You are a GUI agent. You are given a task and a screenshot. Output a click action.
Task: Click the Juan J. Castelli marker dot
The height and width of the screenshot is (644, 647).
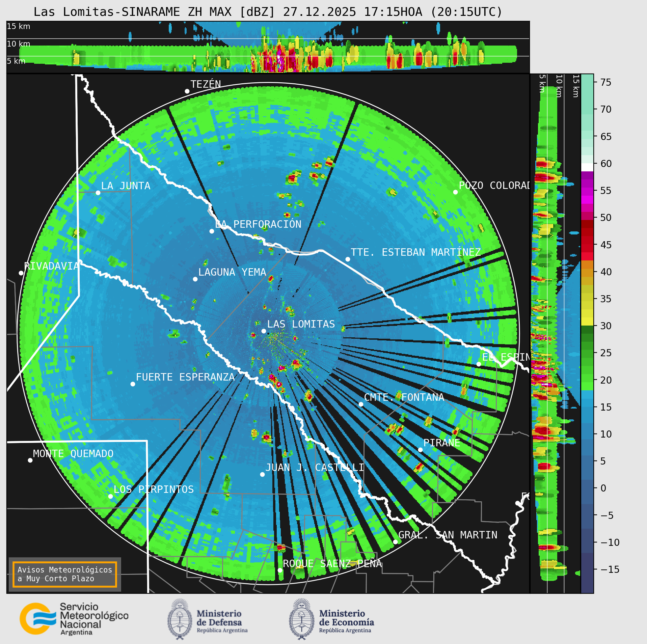click(262, 474)
